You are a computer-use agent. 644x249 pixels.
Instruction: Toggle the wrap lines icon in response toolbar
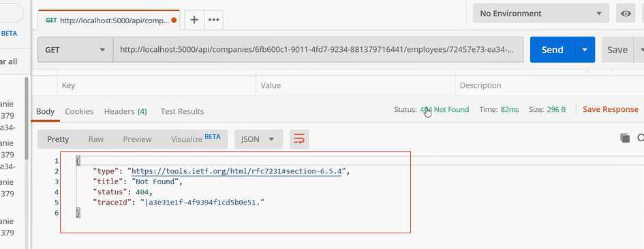299,139
